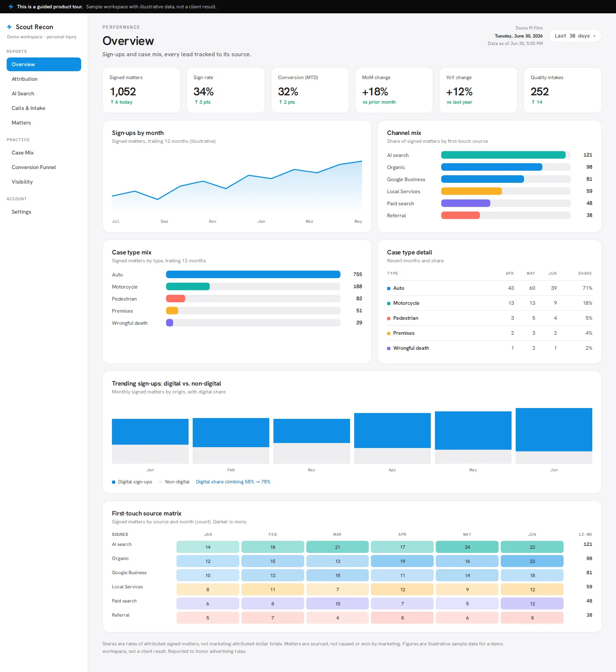Click the Jun bar in trending sign-ups chart
Image resolution: width=616 pixels, height=672 pixels.
(x=554, y=436)
